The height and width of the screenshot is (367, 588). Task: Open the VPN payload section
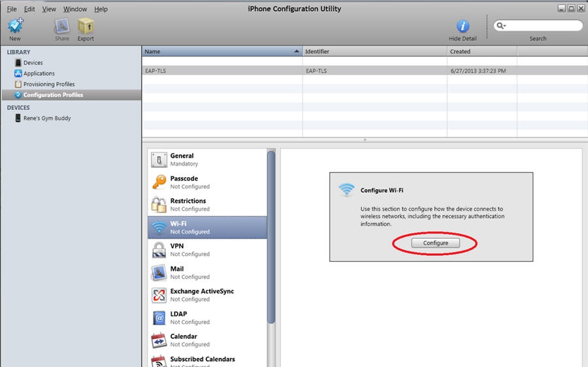[207, 250]
